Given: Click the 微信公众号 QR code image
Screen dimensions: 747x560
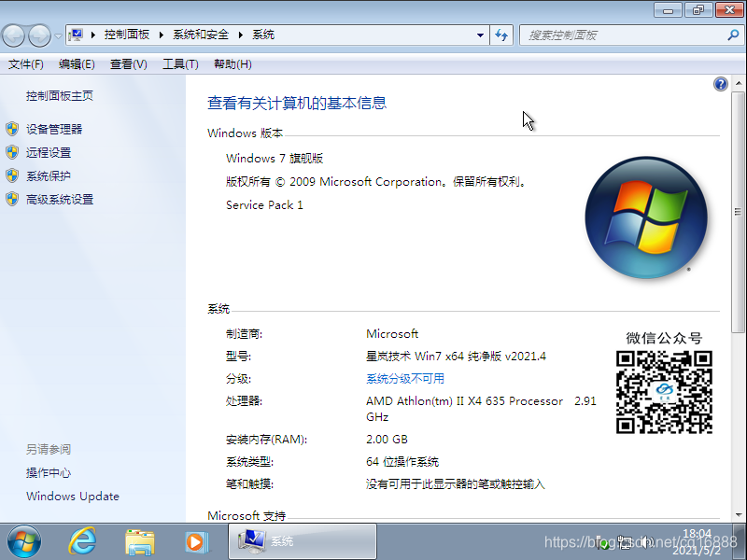Looking at the screenshot, I should [x=664, y=392].
